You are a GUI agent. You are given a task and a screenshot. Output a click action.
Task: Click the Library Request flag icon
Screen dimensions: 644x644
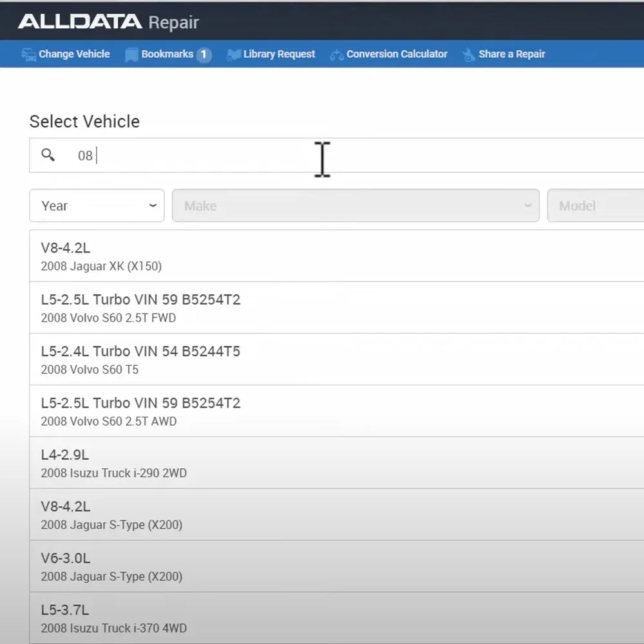[x=232, y=54]
